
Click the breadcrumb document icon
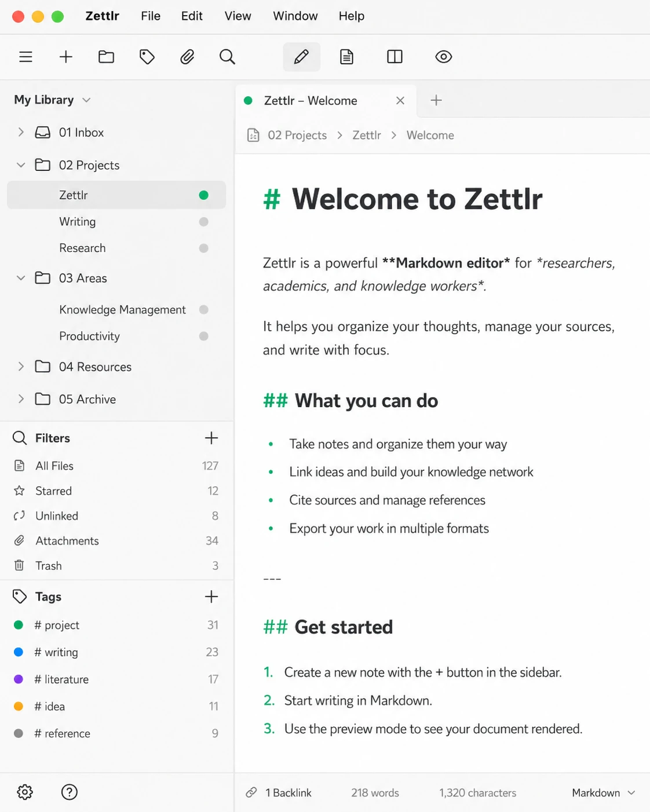[x=253, y=135]
